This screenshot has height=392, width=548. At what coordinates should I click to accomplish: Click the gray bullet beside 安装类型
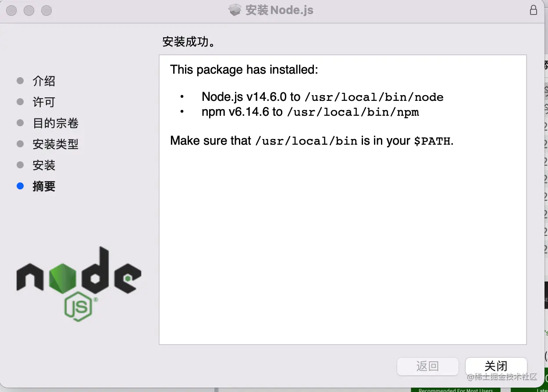coord(20,144)
